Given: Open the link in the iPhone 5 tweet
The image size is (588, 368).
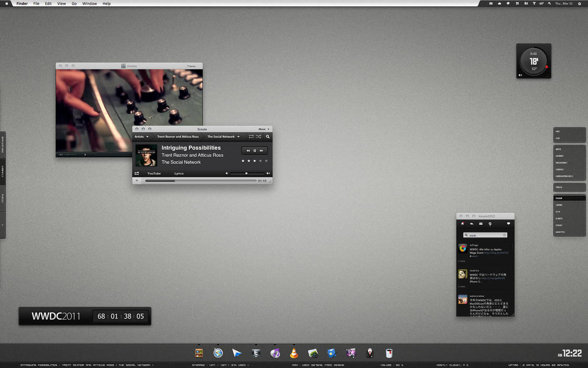Looking at the screenshot, I should click(x=493, y=278).
